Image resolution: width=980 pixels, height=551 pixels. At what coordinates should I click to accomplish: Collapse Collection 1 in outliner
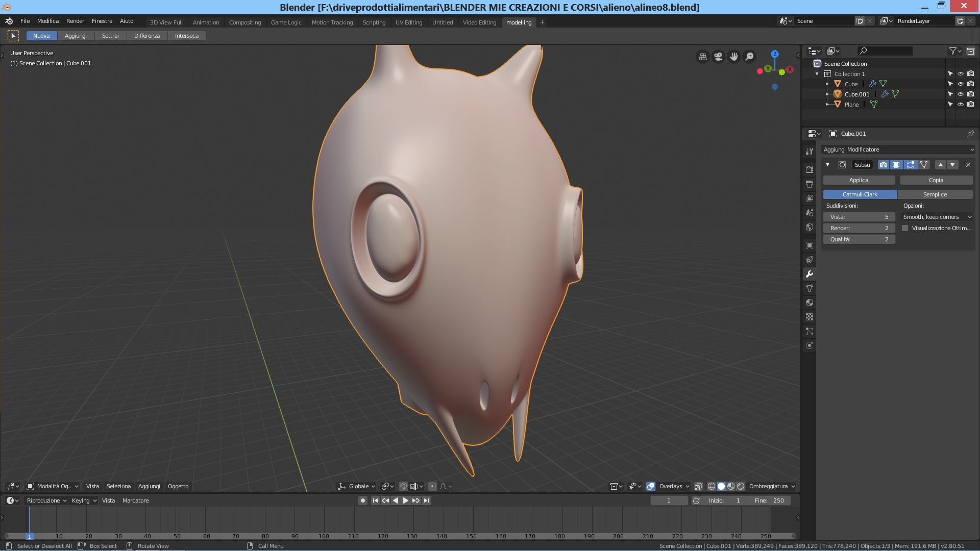click(x=817, y=74)
